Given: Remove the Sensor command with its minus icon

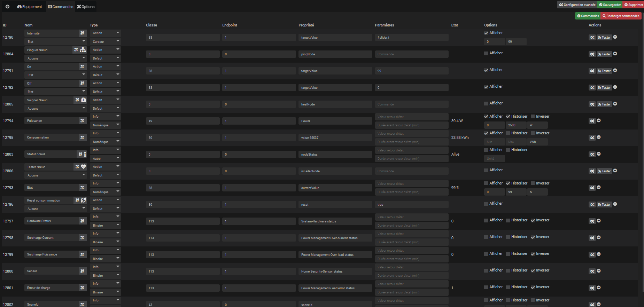Looking at the screenshot, I should (599, 271).
